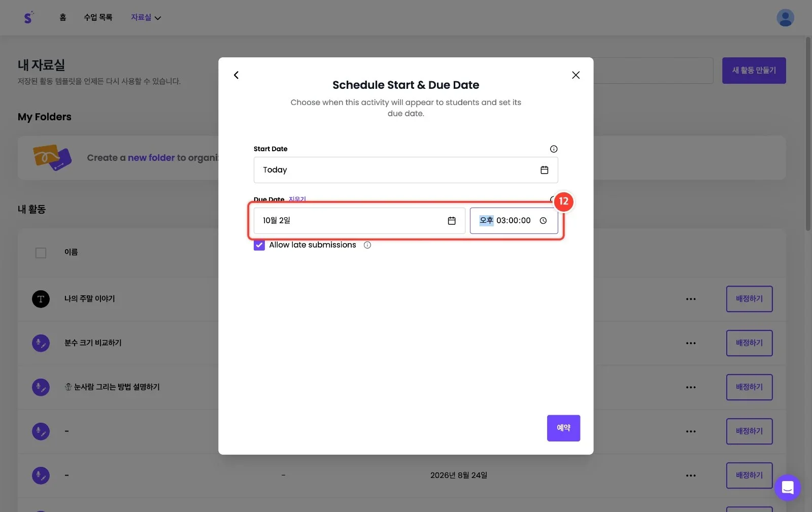Go back with the dialog's left arrow
This screenshot has width=812, height=512.
[236, 75]
